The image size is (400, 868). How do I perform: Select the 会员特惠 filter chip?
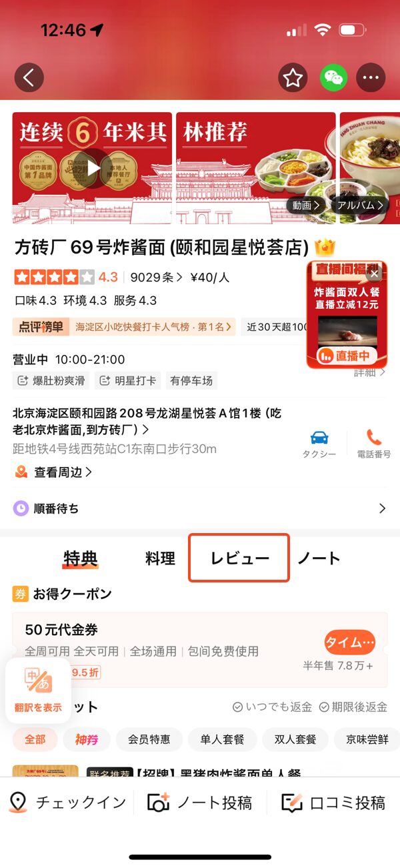(149, 740)
